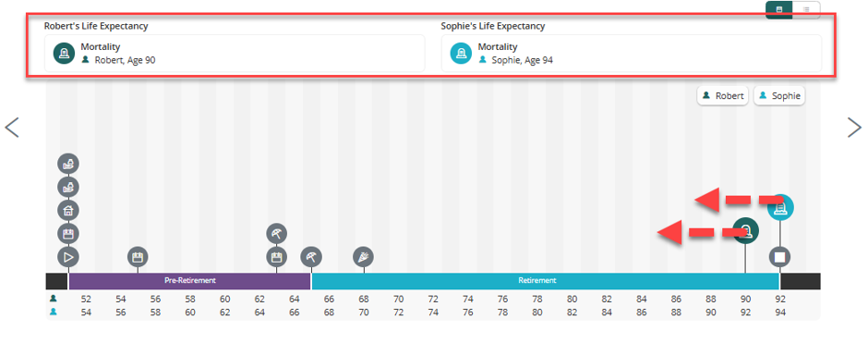Toggle Robert filter chip

point(723,96)
